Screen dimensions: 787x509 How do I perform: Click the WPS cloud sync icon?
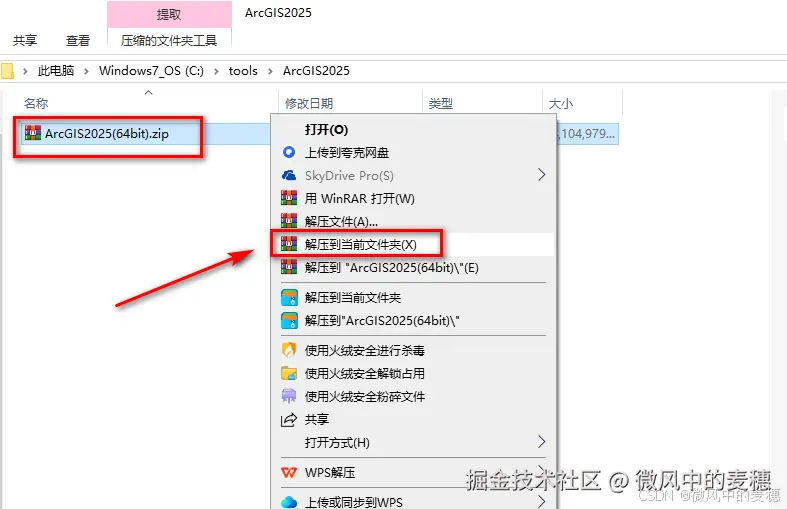289,501
